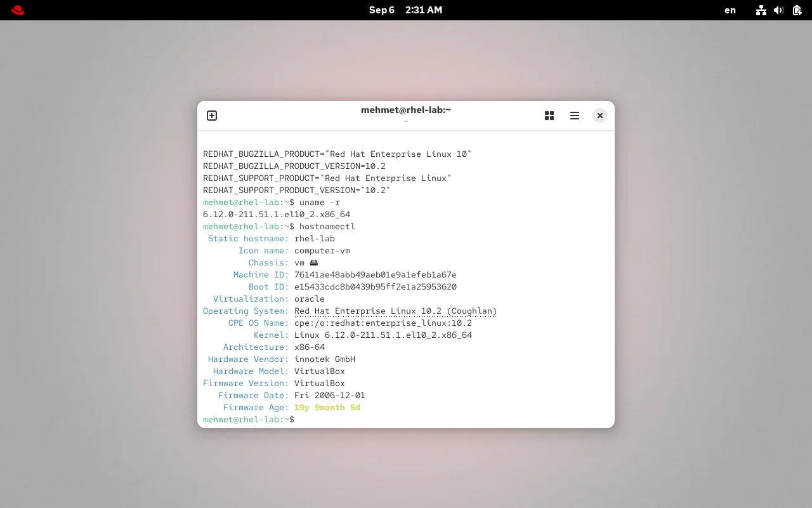Click the Firmware Age 19y 9month 5d
812x508 pixels.
click(x=327, y=408)
